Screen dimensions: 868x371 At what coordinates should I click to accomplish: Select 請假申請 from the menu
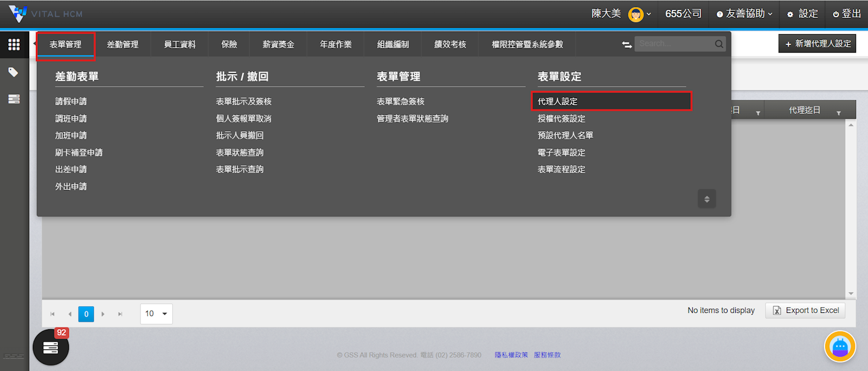point(71,101)
